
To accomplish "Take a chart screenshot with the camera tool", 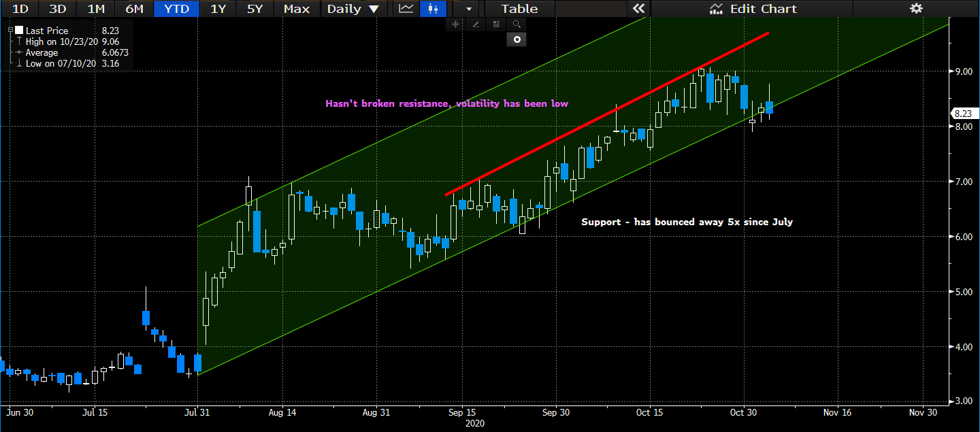I will pyautogui.click(x=516, y=39).
